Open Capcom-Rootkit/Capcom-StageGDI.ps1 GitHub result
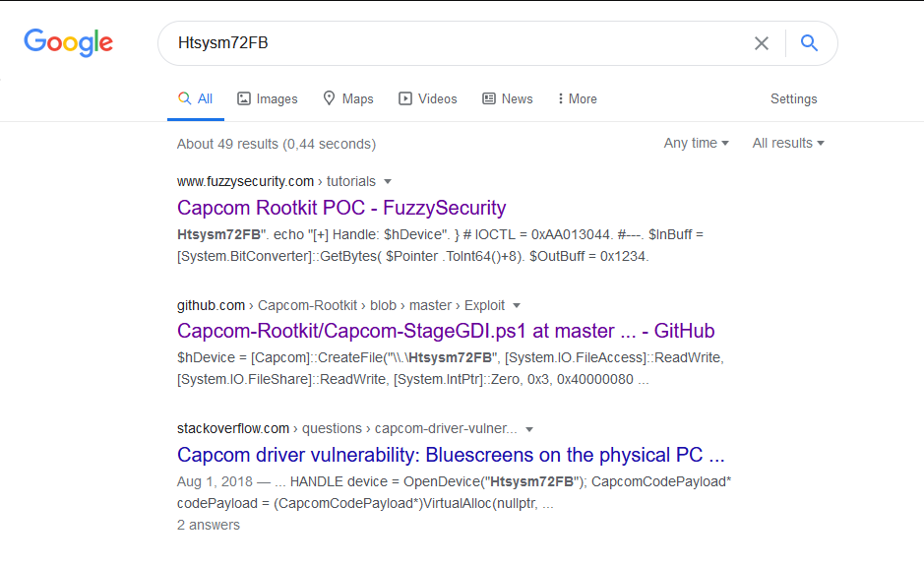Image resolution: width=924 pixels, height=568 pixels. pyautogui.click(x=446, y=331)
